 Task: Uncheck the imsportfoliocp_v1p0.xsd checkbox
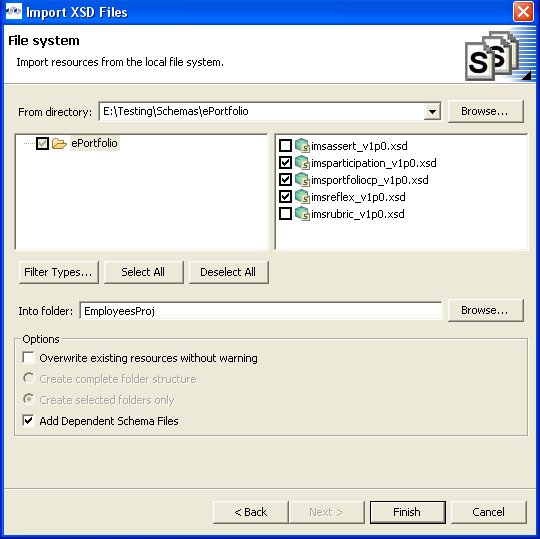(x=285, y=180)
